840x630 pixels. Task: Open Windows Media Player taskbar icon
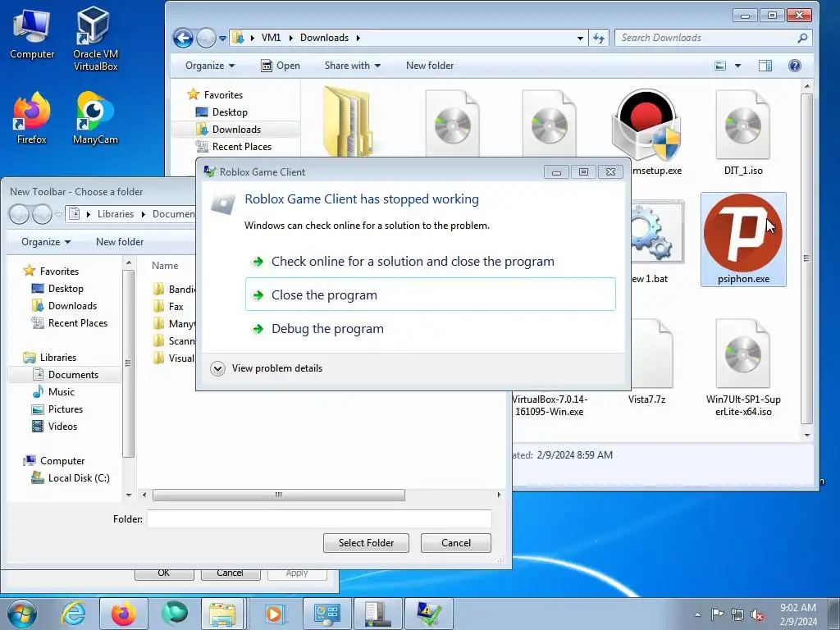click(274, 614)
